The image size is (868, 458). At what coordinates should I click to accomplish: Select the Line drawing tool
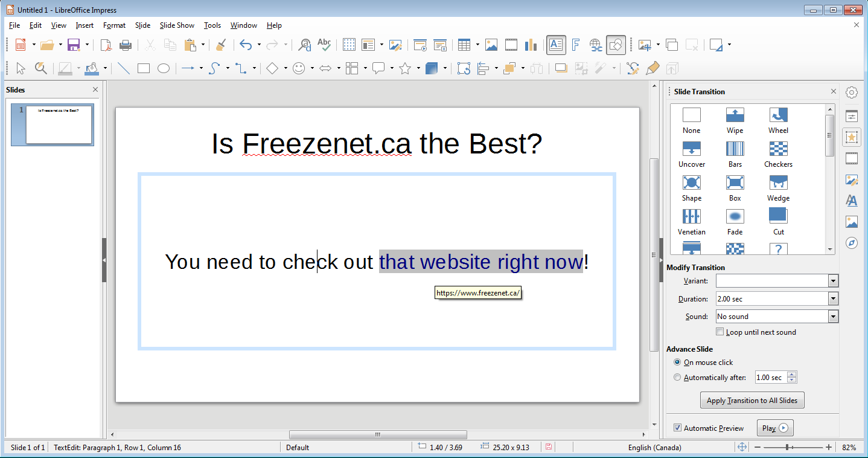(124, 68)
